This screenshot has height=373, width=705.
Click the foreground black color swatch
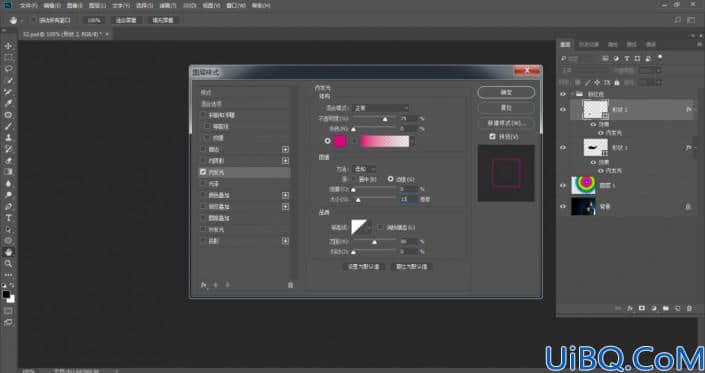point(6,294)
